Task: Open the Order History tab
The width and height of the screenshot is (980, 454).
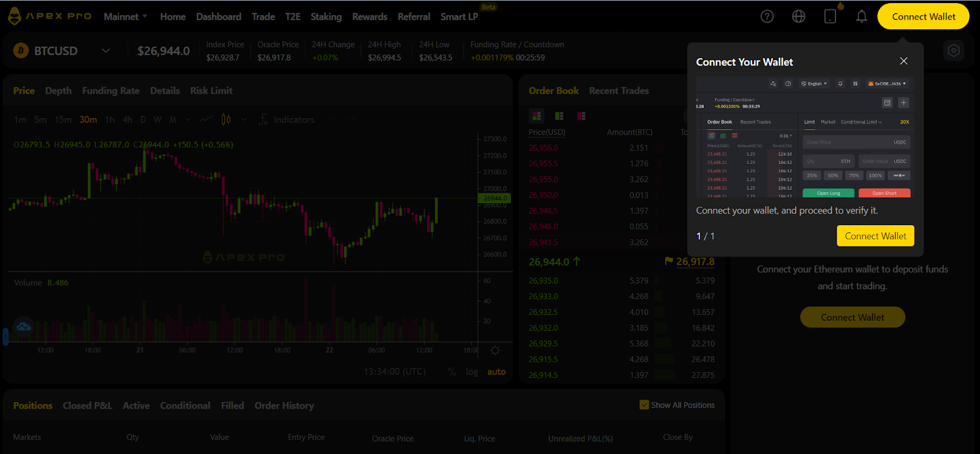Action: coord(284,406)
